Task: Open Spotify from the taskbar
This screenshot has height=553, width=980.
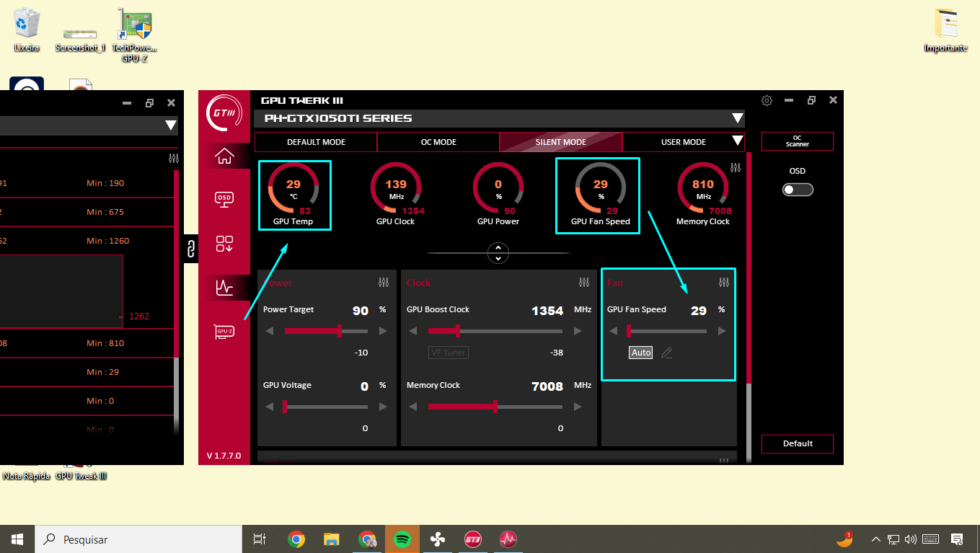Action: [402, 539]
